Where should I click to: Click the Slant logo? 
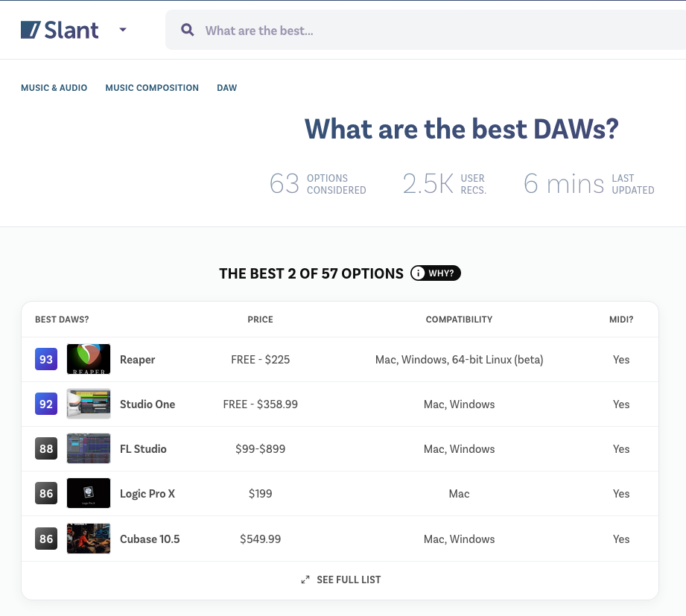[60, 30]
